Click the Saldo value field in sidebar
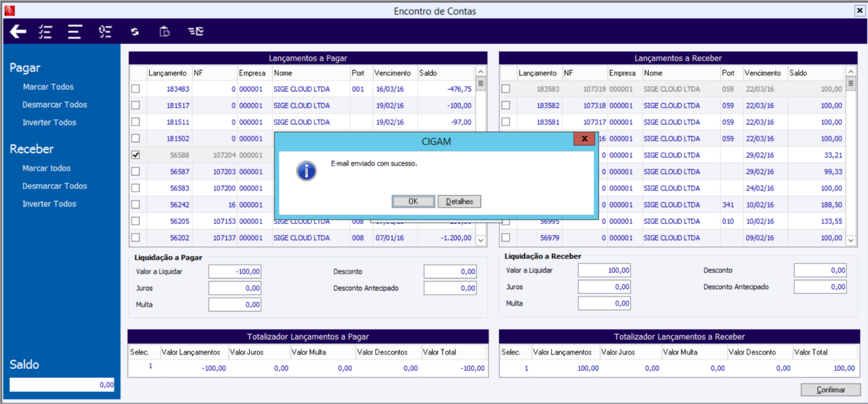 click(x=62, y=385)
